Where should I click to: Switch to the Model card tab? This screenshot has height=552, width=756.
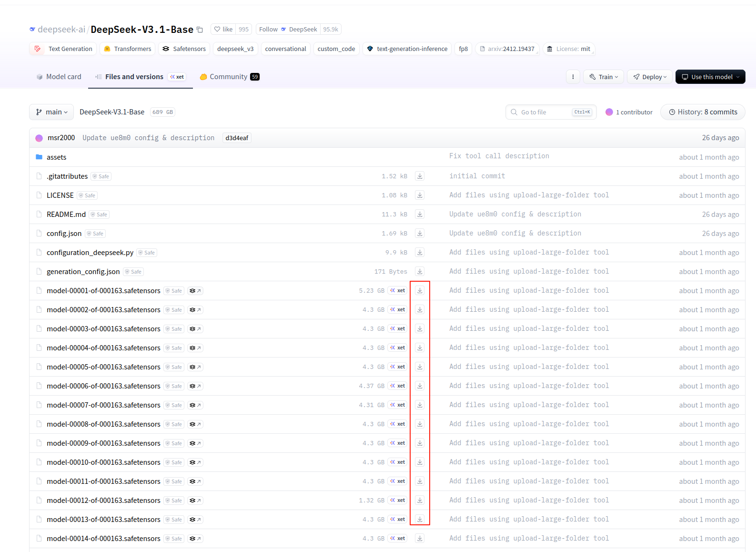click(x=59, y=77)
